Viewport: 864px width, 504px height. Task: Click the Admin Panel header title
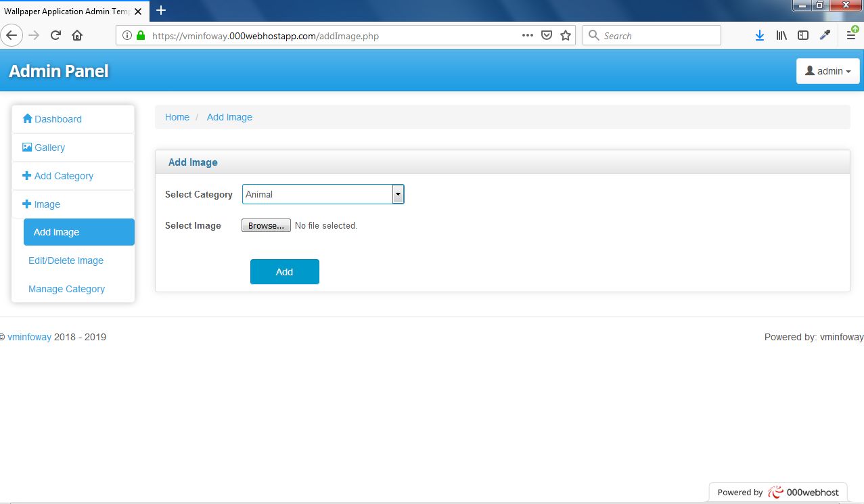(59, 71)
